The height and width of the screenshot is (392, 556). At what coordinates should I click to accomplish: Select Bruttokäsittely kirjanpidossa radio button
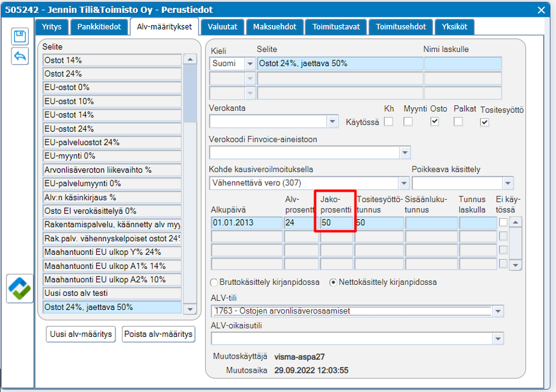214,282
